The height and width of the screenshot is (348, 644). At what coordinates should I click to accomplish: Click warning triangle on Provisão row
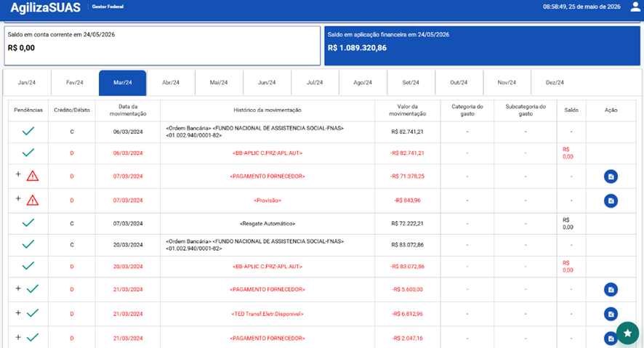[x=33, y=201]
